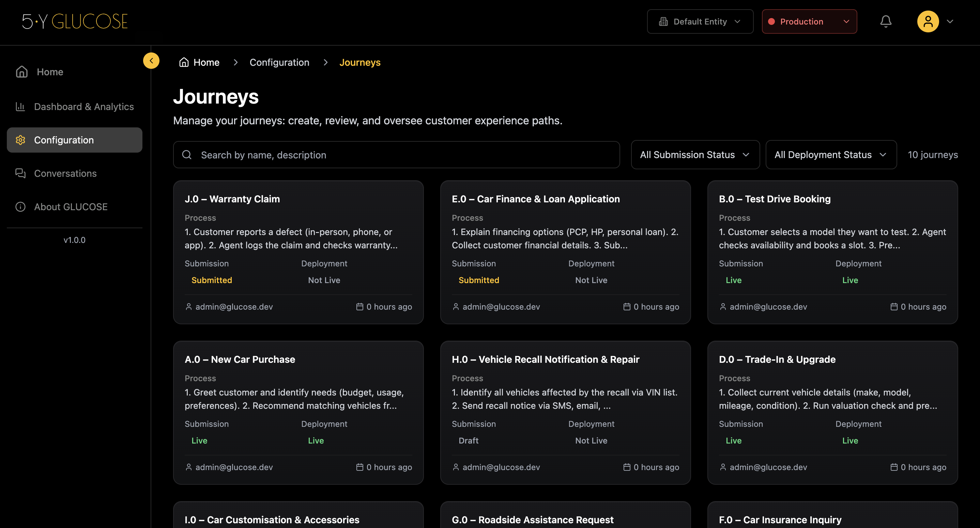Screen dimensions: 980x528
Task: Go to Home in sidebar
Action: pyautogui.click(x=50, y=72)
